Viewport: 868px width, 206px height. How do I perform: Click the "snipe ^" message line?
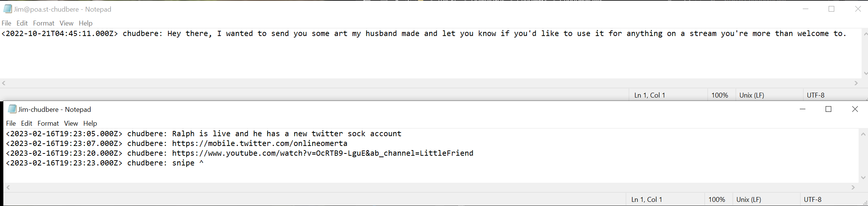click(x=187, y=163)
